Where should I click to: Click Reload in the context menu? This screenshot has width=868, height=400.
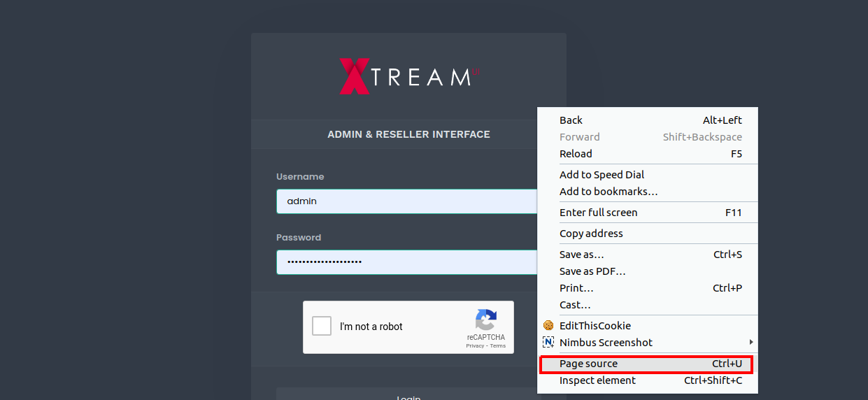pos(576,154)
